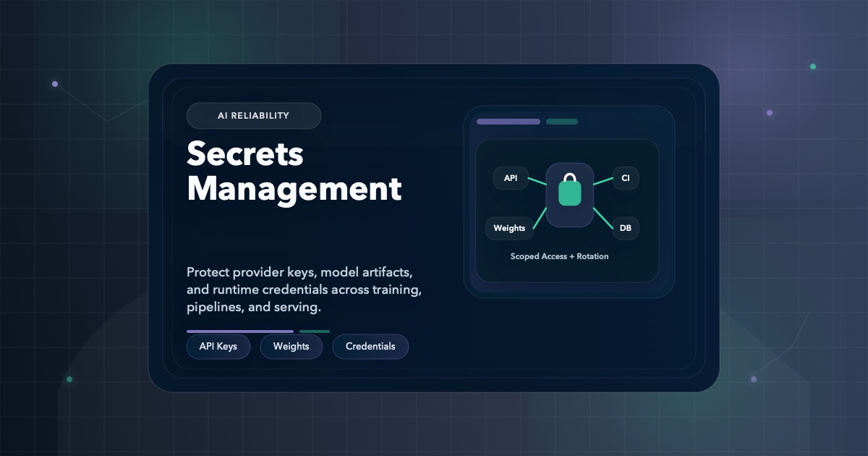This screenshot has width=868, height=456.
Task: Click the AI RELIABILITY label button
Action: point(254,115)
